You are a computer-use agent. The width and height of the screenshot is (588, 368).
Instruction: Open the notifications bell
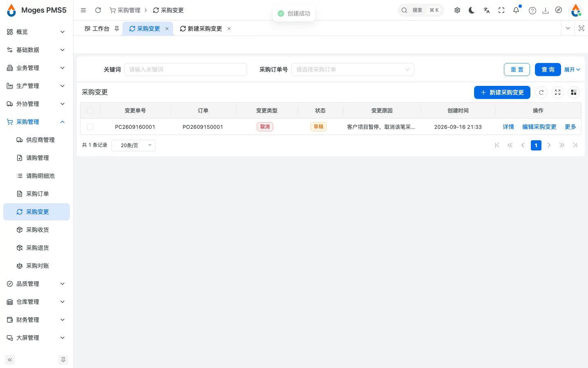pos(516,10)
